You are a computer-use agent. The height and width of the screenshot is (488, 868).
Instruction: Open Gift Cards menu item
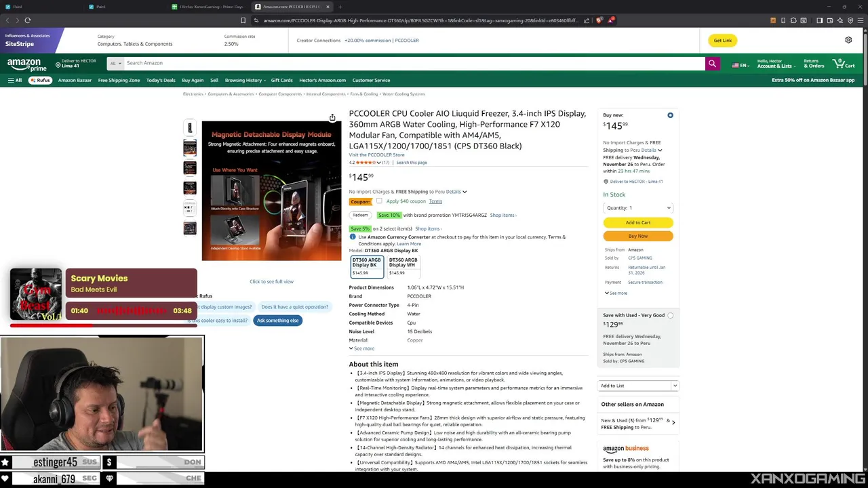pos(281,80)
